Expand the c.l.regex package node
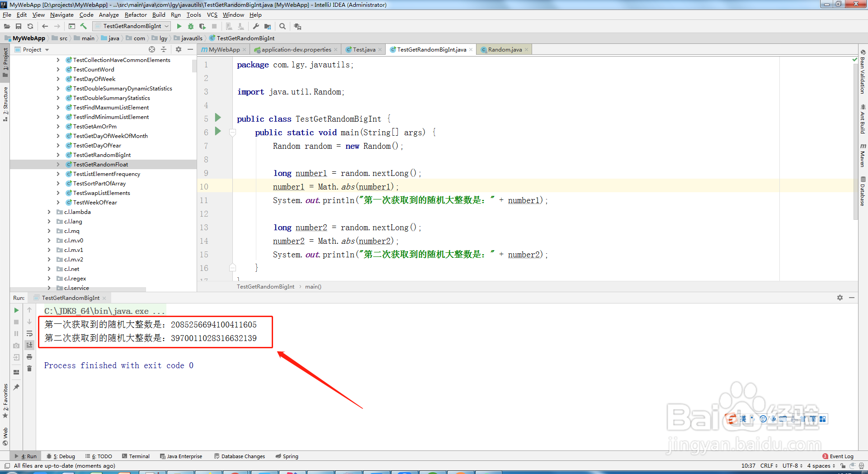Image resolution: width=868 pixels, height=474 pixels. (x=49, y=278)
